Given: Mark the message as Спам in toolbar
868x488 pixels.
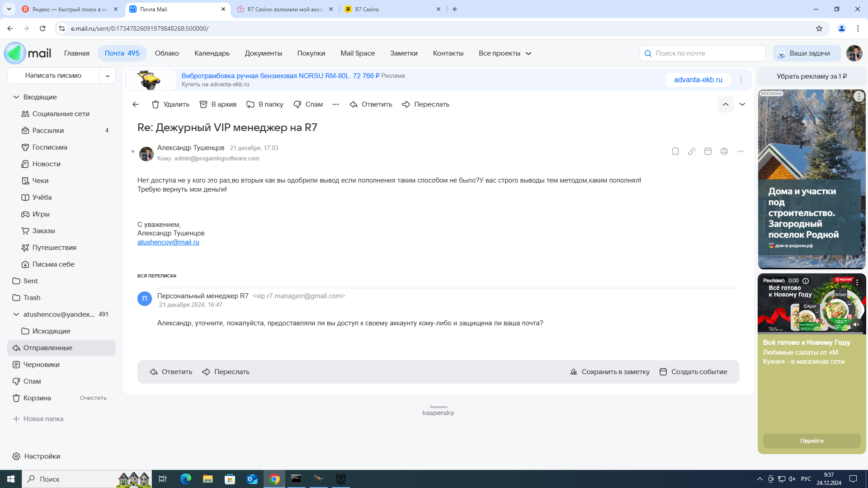Looking at the screenshot, I should pos(308,104).
